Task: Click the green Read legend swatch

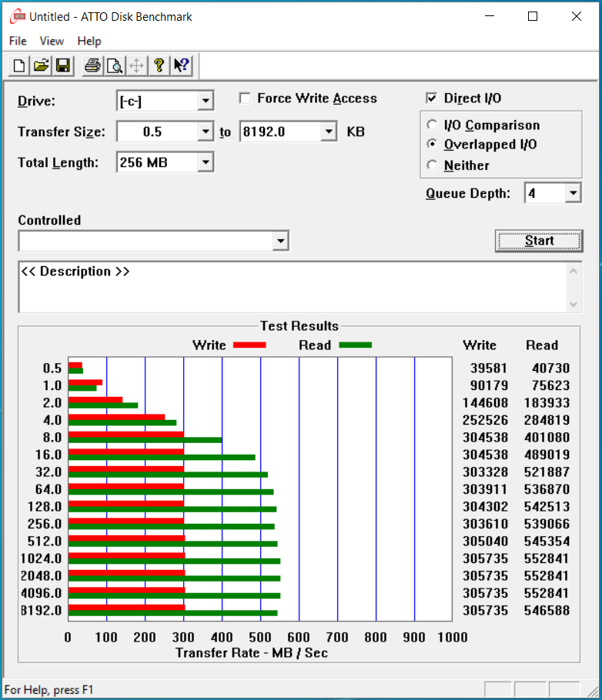Action: pyautogui.click(x=356, y=345)
